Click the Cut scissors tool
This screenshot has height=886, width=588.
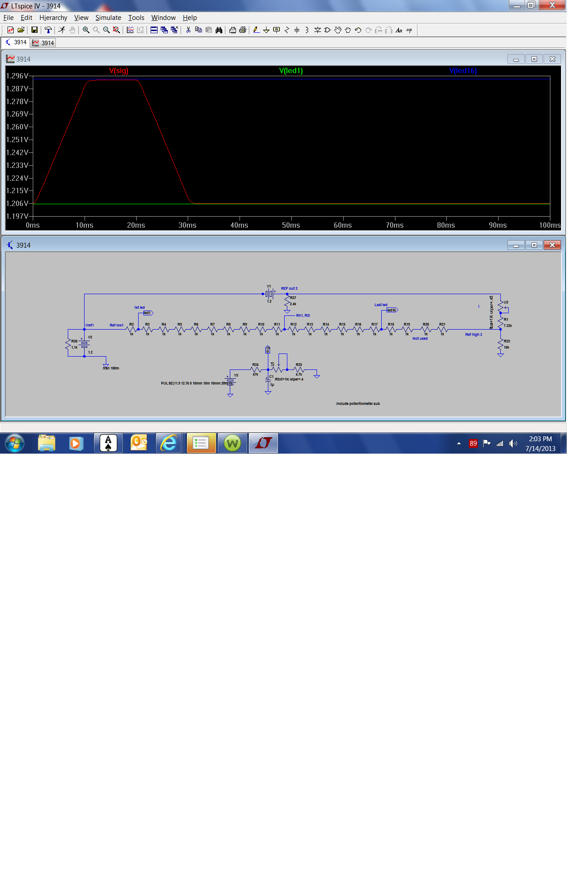pos(188,30)
